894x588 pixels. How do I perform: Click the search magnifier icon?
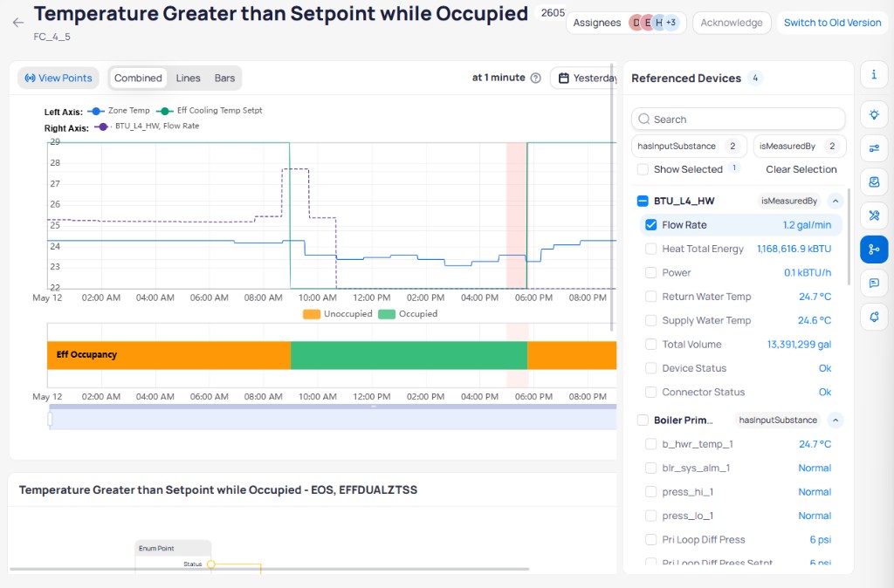pyautogui.click(x=644, y=119)
